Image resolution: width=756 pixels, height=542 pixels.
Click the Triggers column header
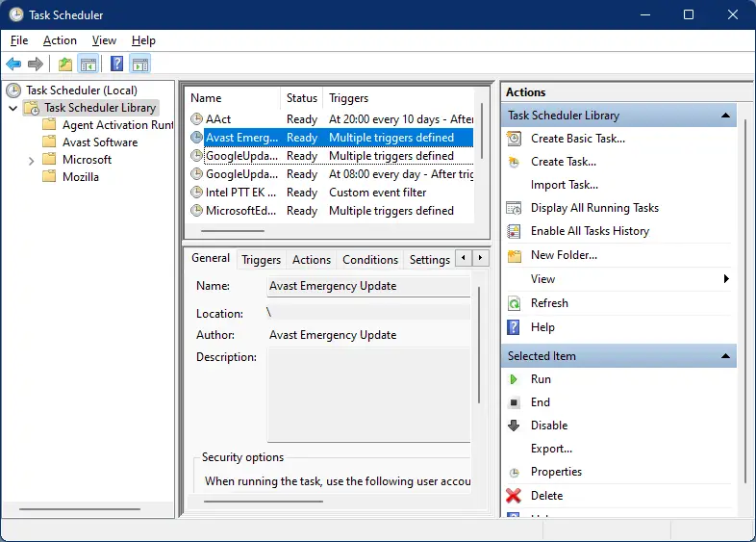pos(399,98)
